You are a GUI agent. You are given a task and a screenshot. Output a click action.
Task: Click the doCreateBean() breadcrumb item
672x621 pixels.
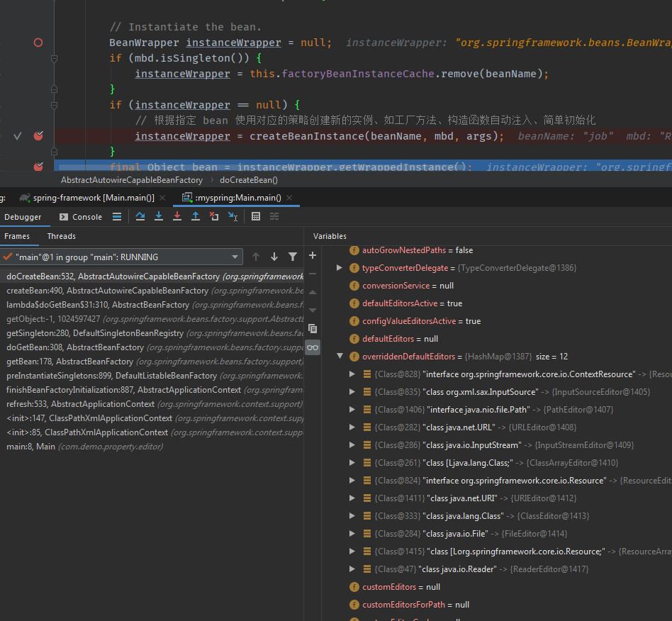point(248,180)
